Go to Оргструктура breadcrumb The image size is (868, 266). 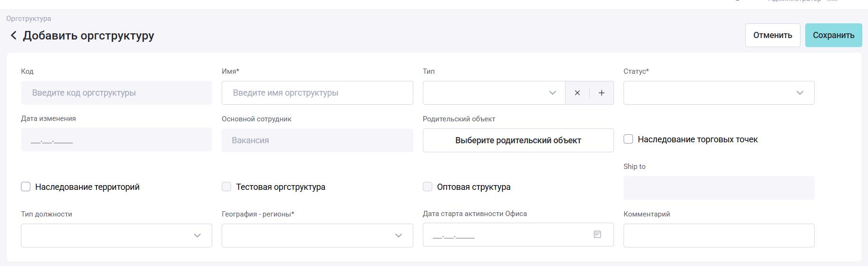[29, 19]
